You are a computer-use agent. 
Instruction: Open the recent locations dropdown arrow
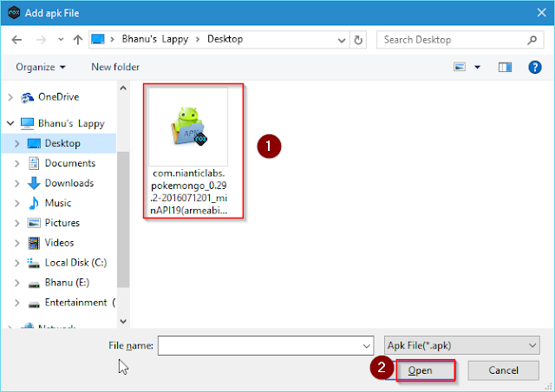coord(61,39)
